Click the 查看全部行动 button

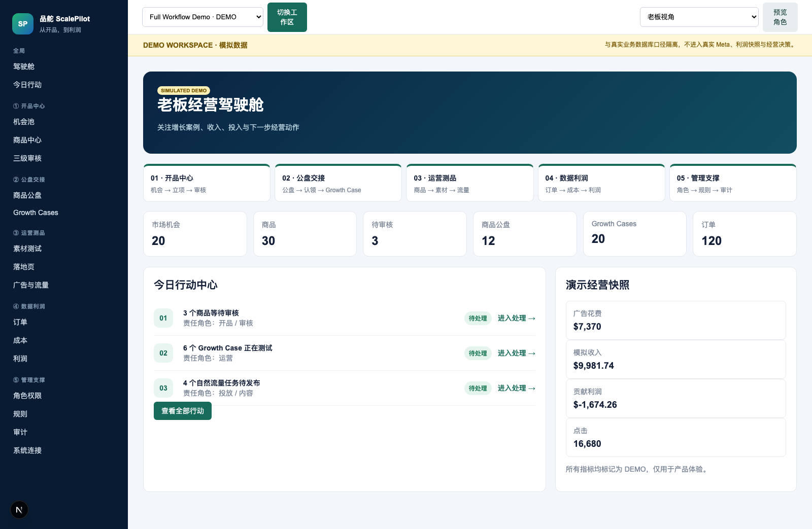[183, 411]
